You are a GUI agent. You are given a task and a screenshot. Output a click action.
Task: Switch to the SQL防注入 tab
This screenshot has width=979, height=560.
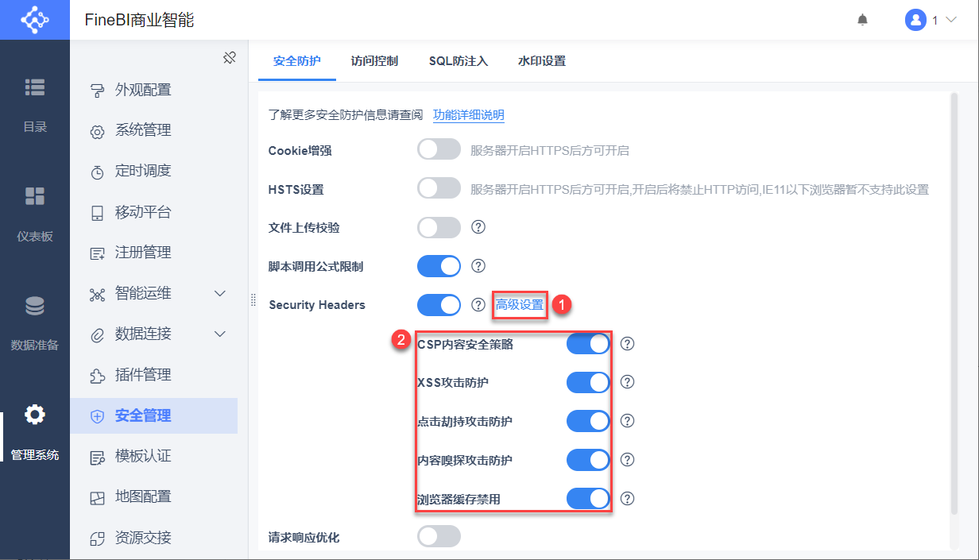click(x=459, y=61)
